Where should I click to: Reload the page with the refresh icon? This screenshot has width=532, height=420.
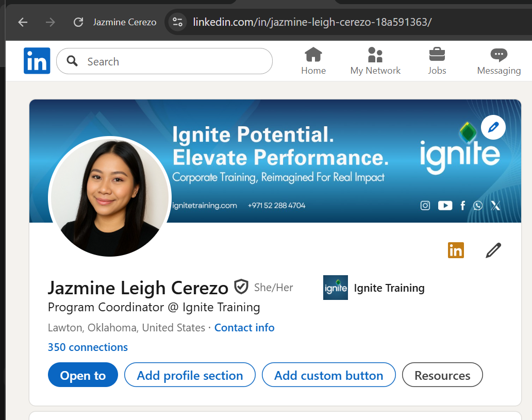click(x=78, y=22)
